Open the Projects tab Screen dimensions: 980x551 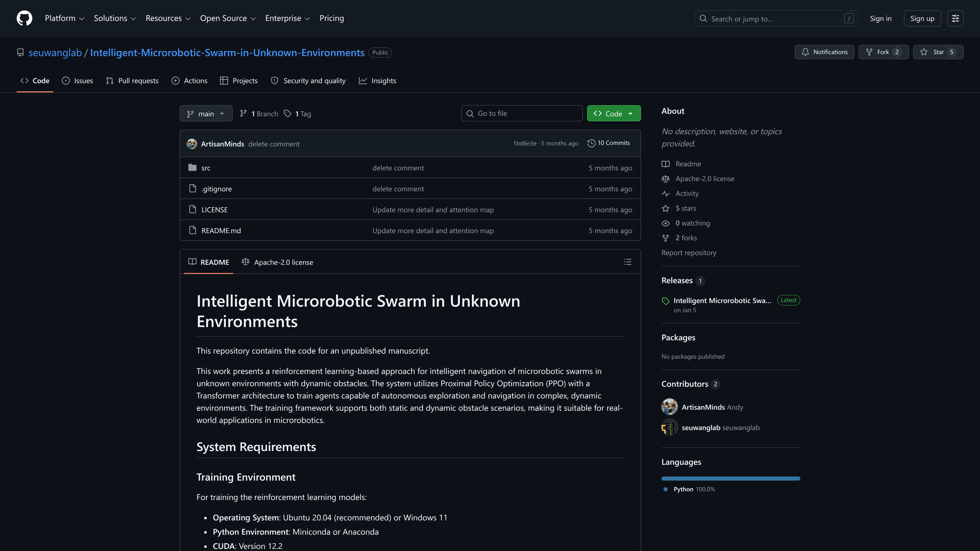click(x=239, y=81)
